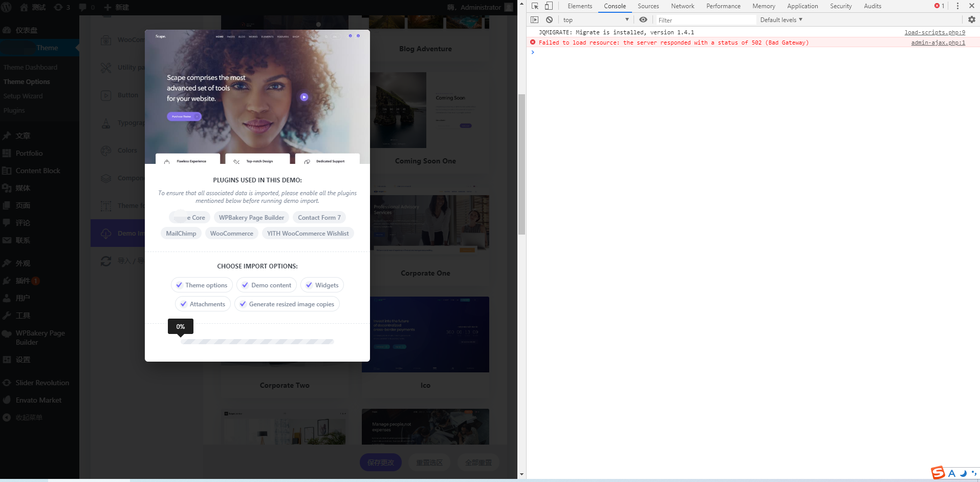Open the admin-ajax.php:1 source link
980x482 pixels.
(x=938, y=43)
